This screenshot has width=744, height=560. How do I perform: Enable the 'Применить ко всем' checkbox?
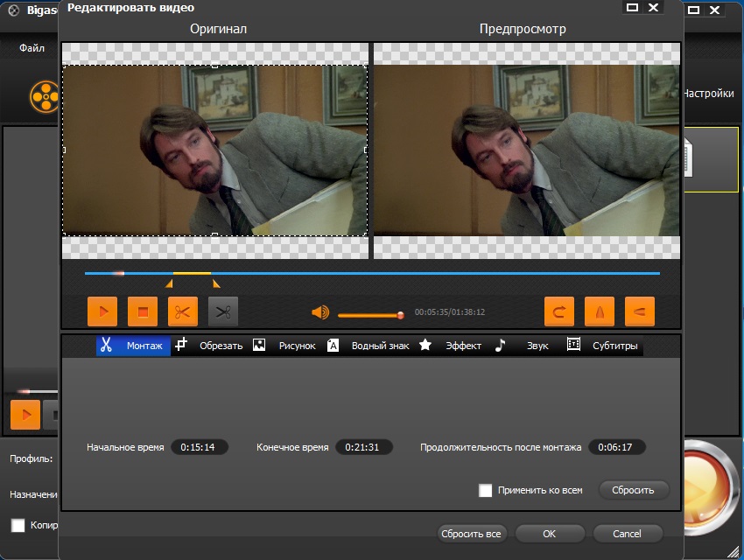pyautogui.click(x=486, y=491)
